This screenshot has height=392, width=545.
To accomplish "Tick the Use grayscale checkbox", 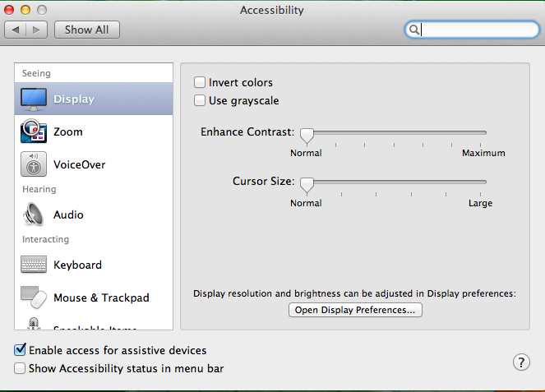I will (x=200, y=100).
